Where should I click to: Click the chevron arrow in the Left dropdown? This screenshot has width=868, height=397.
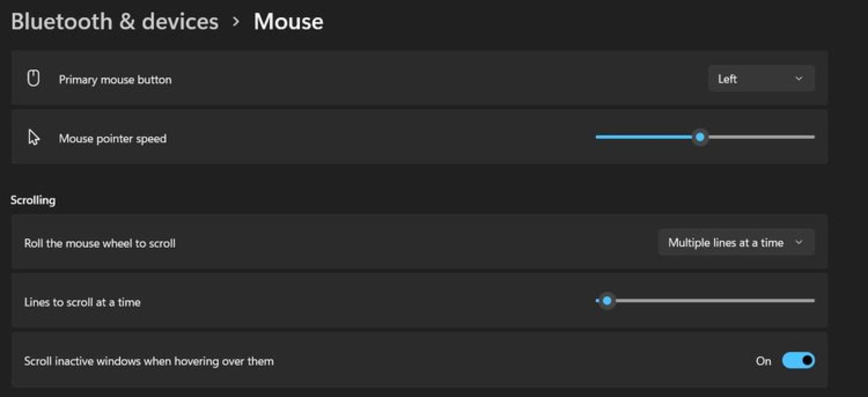click(x=799, y=79)
